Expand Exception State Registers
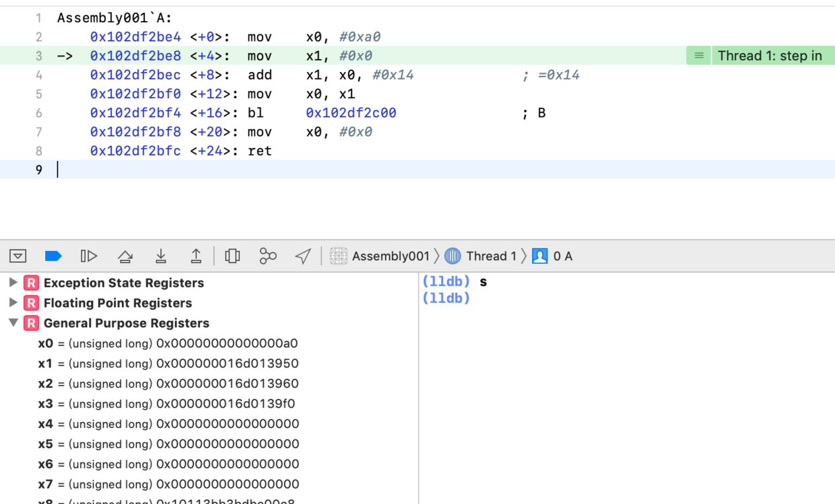This screenshot has width=835, height=504. pyautogui.click(x=13, y=283)
